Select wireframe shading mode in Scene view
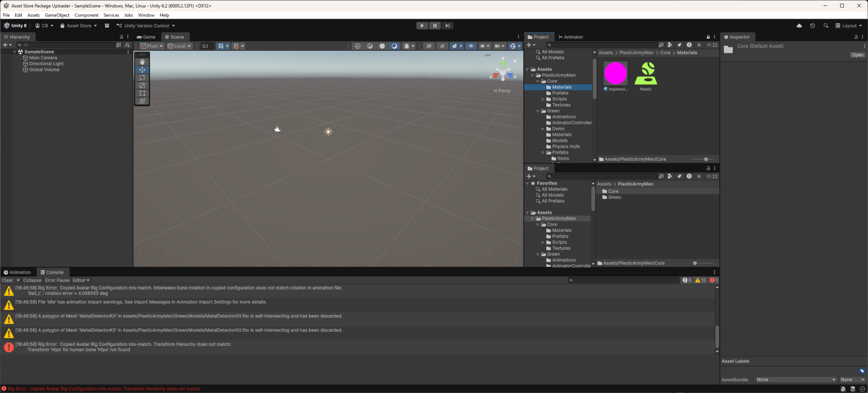 point(358,46)
